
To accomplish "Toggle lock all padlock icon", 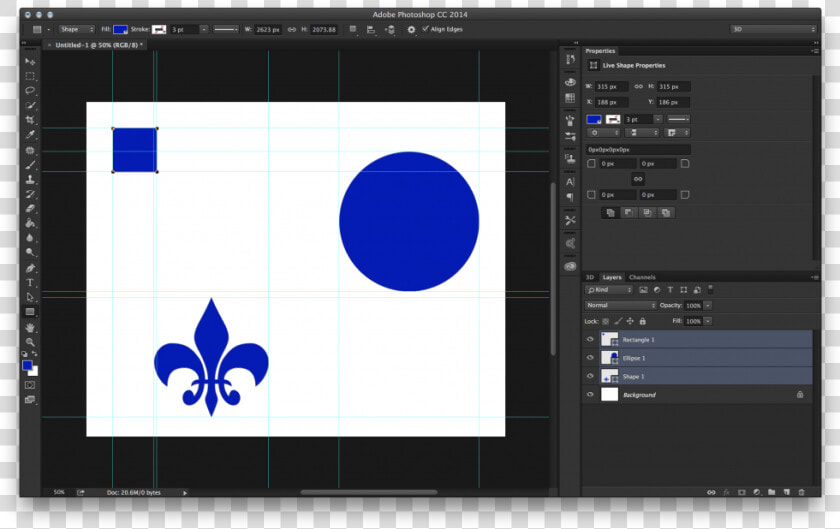I will (x=642, y=321).
